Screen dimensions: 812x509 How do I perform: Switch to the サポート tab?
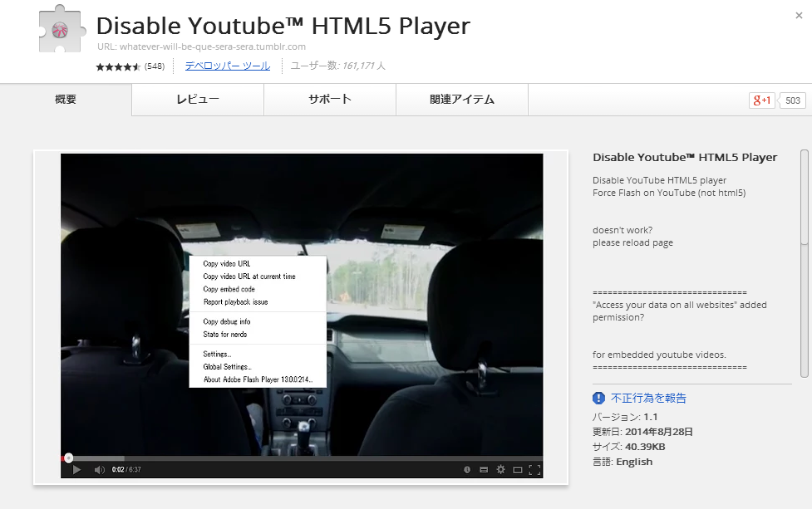click(330, 100)
